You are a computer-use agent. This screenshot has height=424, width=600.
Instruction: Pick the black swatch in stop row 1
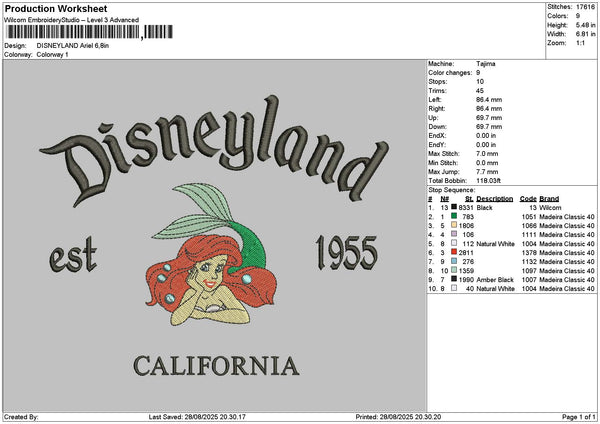point(454,207)
